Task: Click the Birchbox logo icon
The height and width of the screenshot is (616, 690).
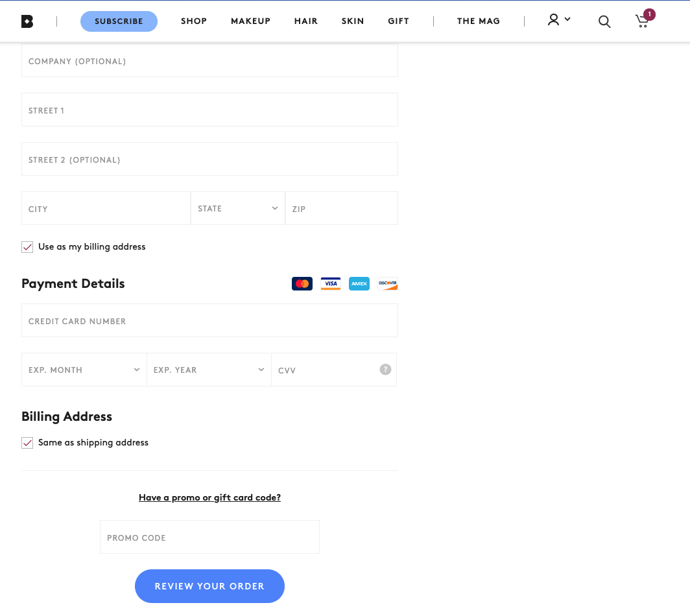Action: [x=27, y=21]
